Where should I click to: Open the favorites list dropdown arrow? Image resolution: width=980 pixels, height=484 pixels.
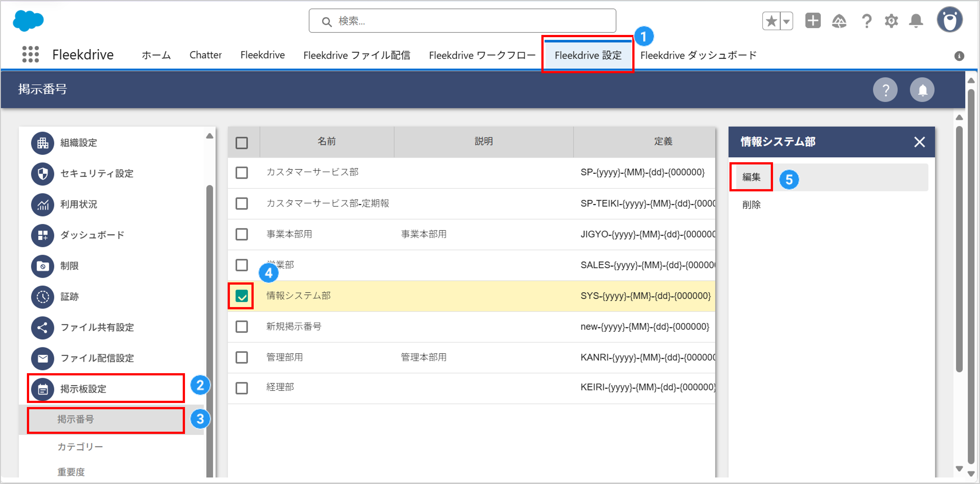[786, 21]
